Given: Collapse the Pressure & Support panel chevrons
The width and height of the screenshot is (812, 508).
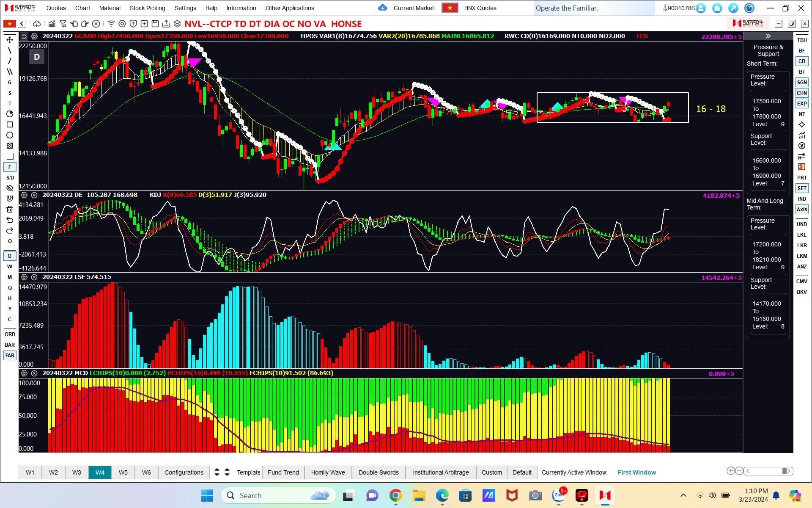Looking at the screenshot, I should point(768,36).
